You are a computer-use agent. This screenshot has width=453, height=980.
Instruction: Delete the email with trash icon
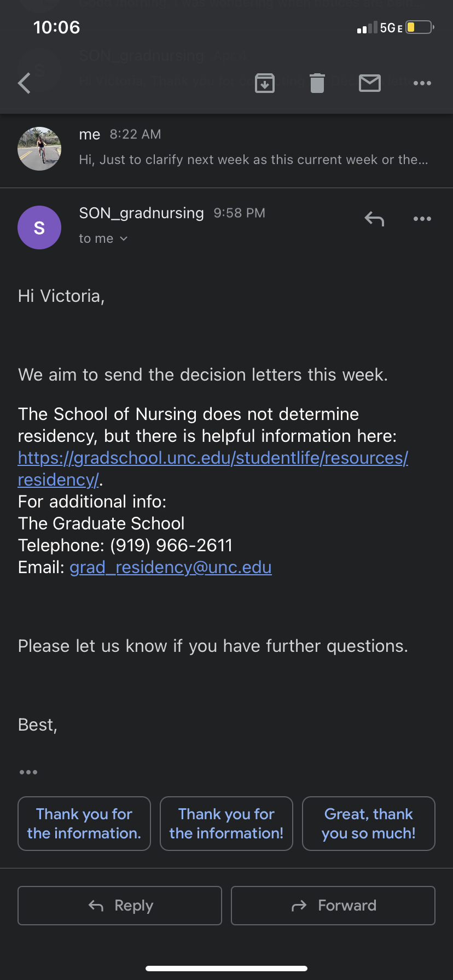pyautogui.click(x=317, y=83)
